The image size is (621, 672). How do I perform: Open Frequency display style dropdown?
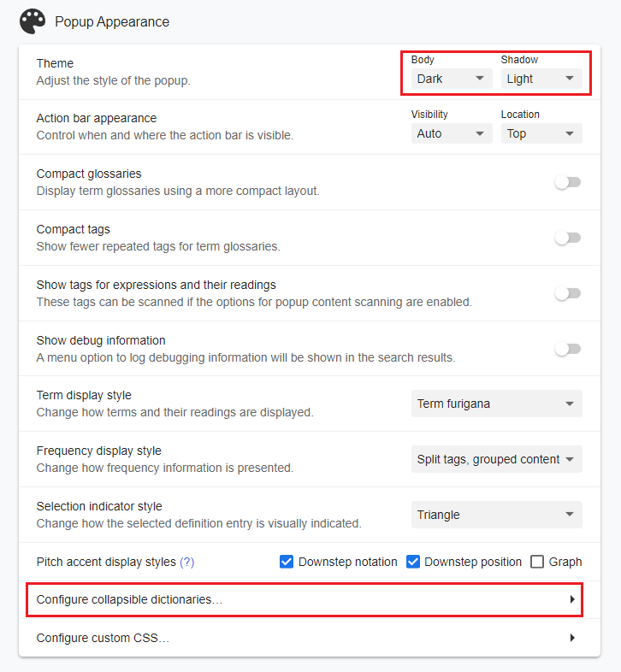tap(496, 459)
